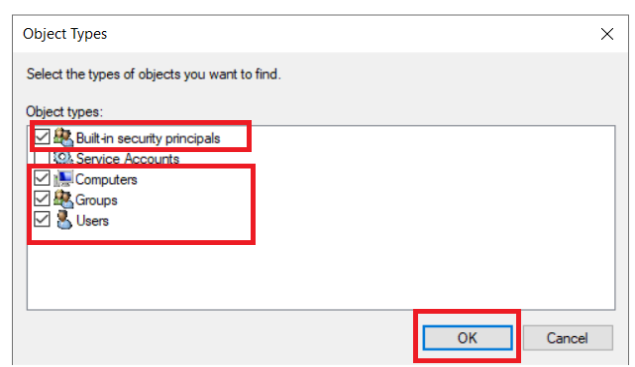This screenshot has width=635, height=367.
Task: Confirm selection with the OK button
Action: tap(467, 338)
